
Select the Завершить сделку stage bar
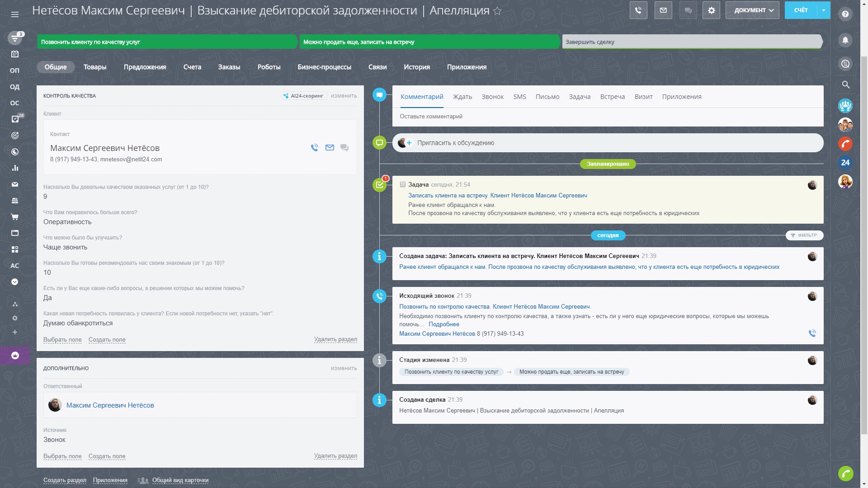click(x=691, y=42)
